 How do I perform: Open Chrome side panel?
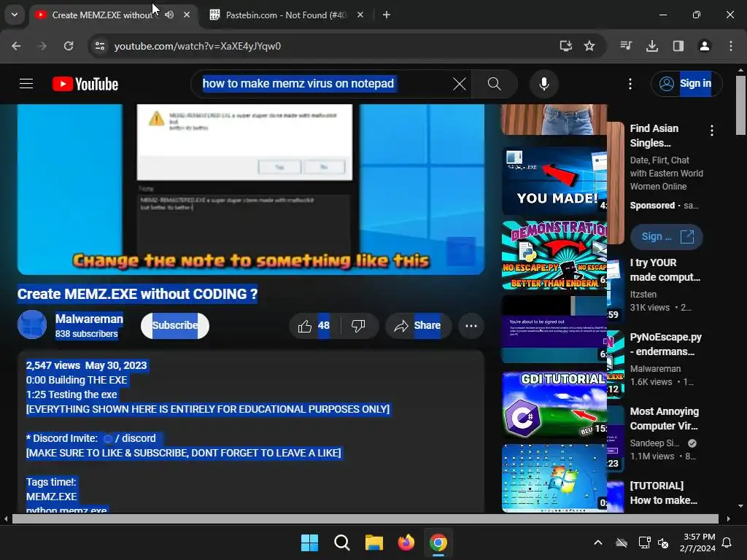(678, 46)
